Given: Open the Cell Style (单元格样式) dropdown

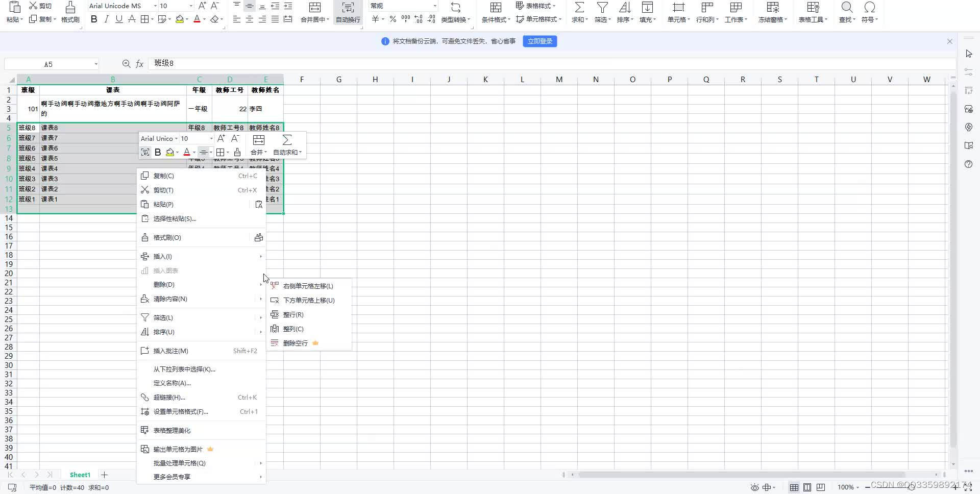Looking at the screenshot, I should 560,19.
